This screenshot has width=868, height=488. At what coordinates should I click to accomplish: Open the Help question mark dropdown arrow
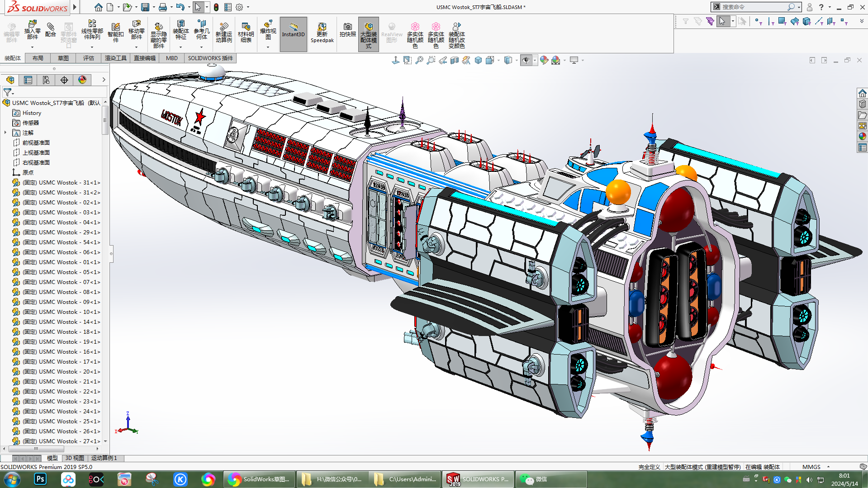[830, 7]
